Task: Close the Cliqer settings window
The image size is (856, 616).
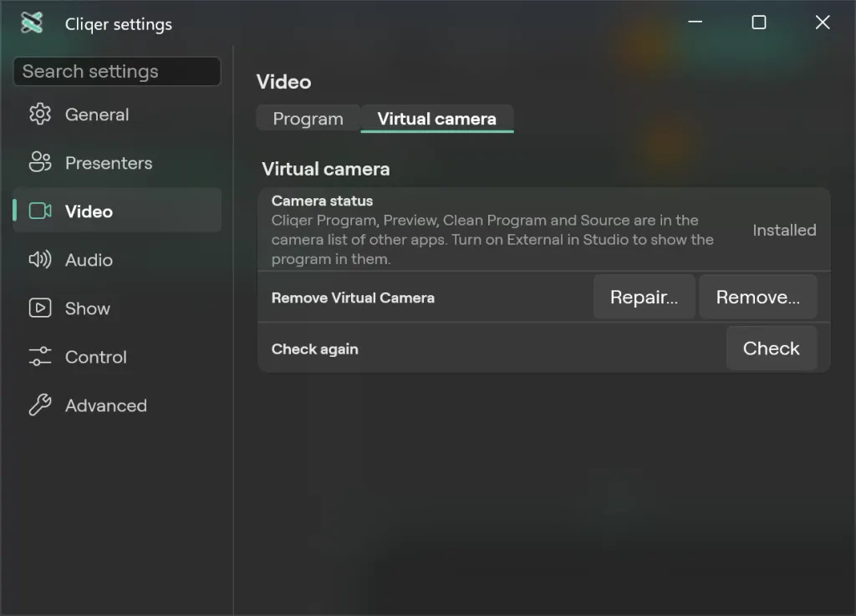Action: point(823,22)
